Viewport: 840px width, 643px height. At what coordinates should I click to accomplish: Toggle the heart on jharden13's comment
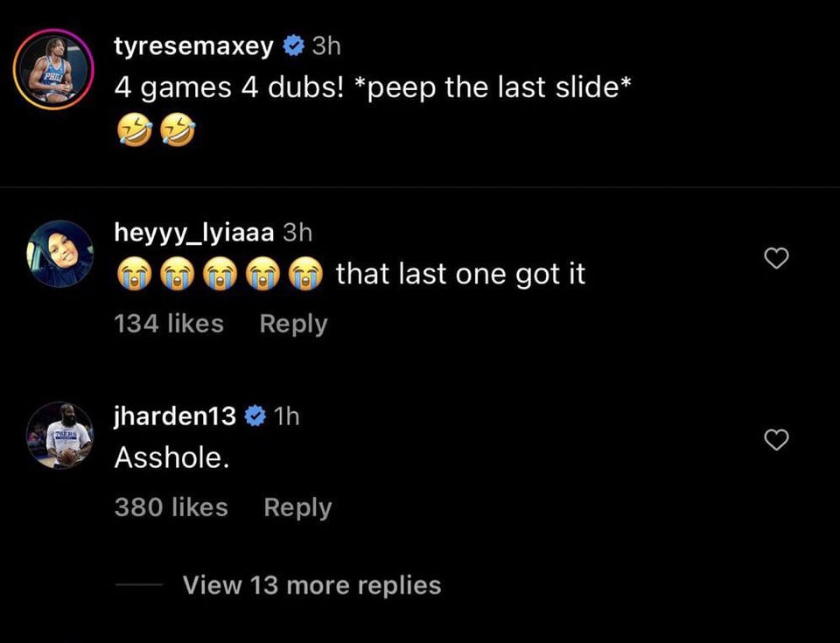pyautogui.click(x=777, y=440)
